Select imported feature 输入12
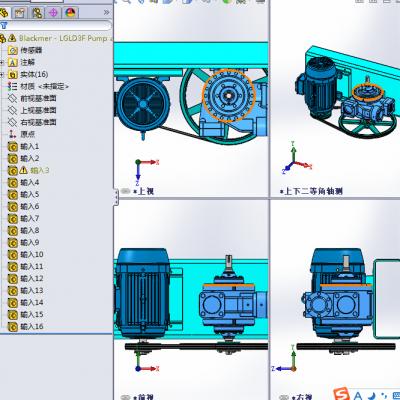 pyautogui.click(x=32, y=278)
